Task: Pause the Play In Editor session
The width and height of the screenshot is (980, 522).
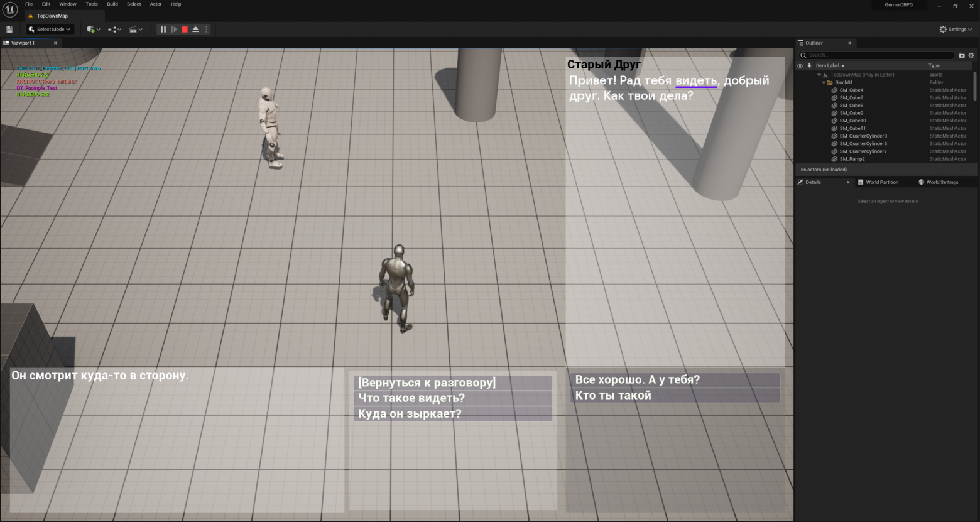Action: click(x=163, y=29)
